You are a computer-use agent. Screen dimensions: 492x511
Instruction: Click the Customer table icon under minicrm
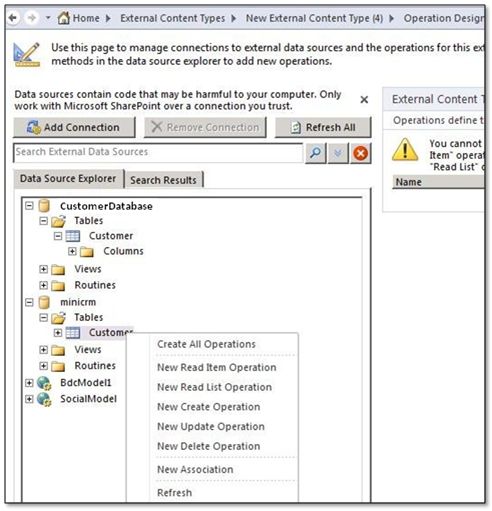pos(73,333)
